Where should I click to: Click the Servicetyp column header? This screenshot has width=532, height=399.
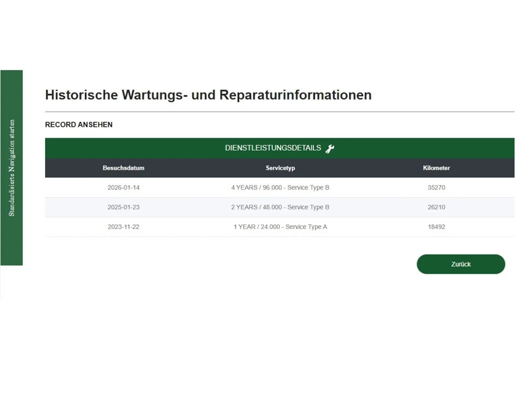pos(280,168)
